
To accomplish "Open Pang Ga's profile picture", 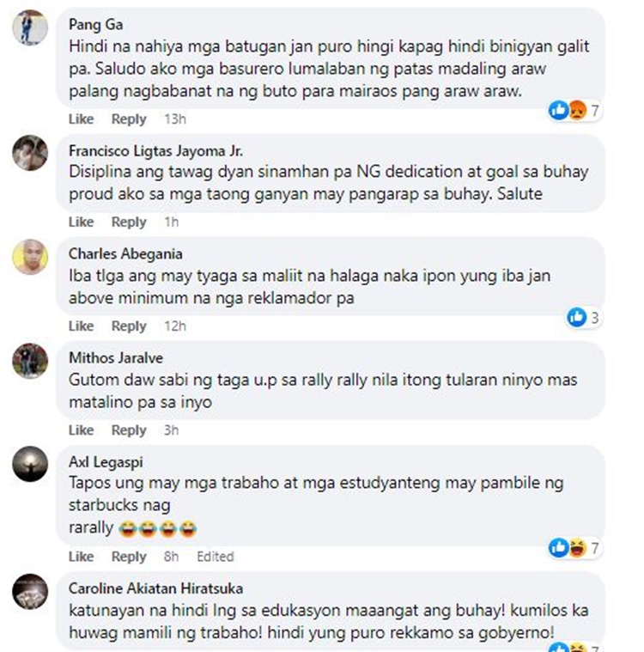I will [30, 27].
